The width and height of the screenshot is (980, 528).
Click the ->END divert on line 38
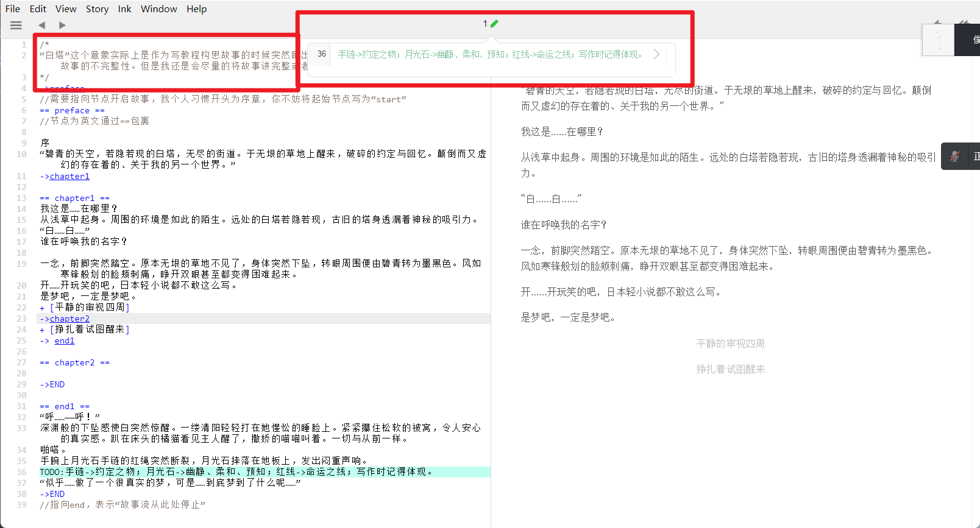pyautogui.click(x=52, y=494)
